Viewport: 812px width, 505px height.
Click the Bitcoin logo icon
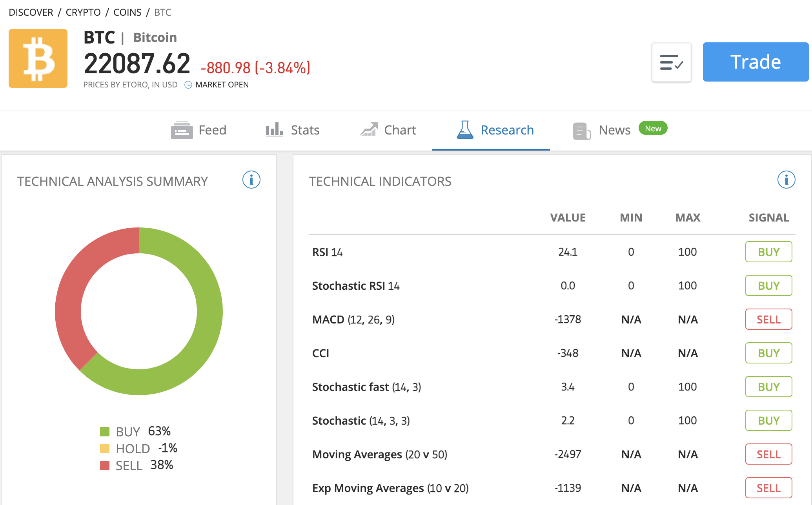38,58
